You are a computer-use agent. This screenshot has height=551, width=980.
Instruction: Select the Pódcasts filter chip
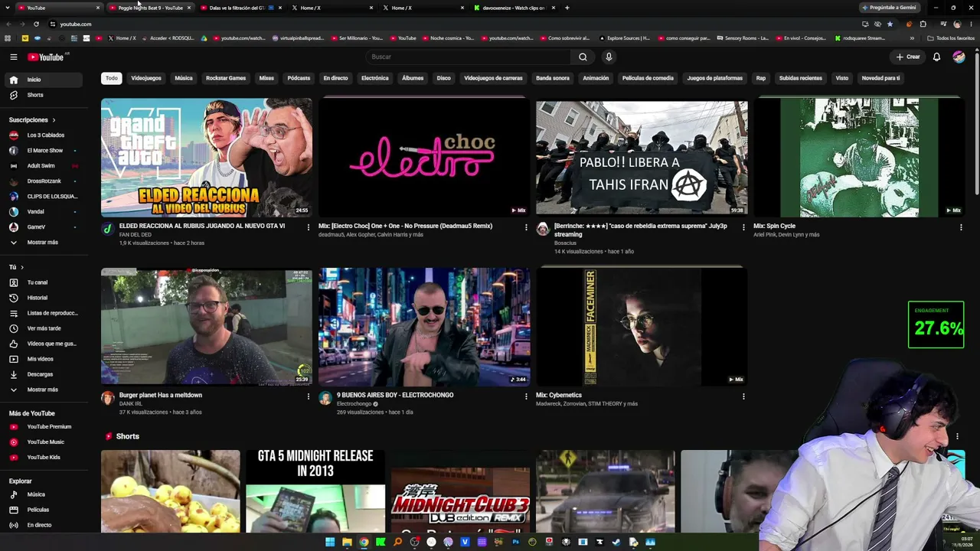299,78
